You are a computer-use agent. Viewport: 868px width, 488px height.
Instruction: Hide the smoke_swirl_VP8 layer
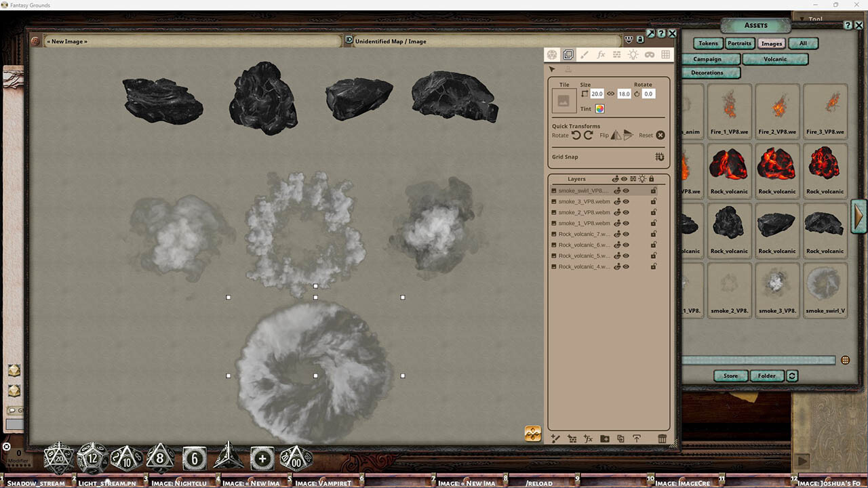pyautogui.click(x=625, y=190)
